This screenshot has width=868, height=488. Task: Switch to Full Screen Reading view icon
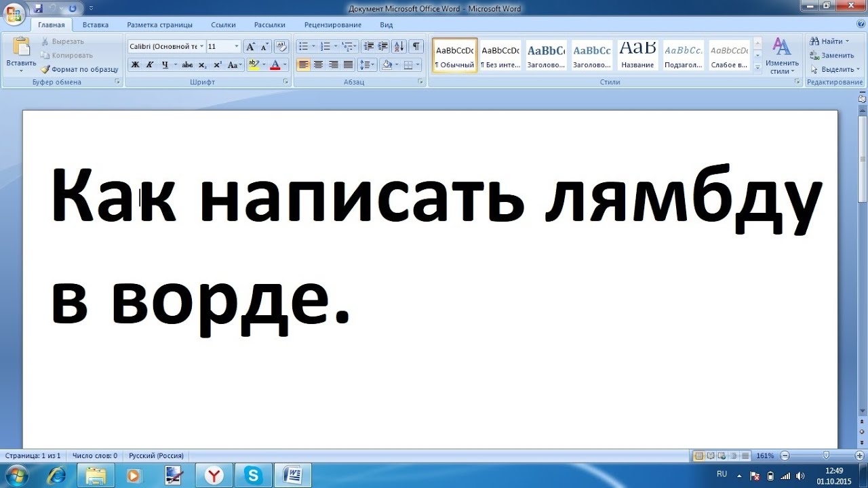(x=710, y=455)
